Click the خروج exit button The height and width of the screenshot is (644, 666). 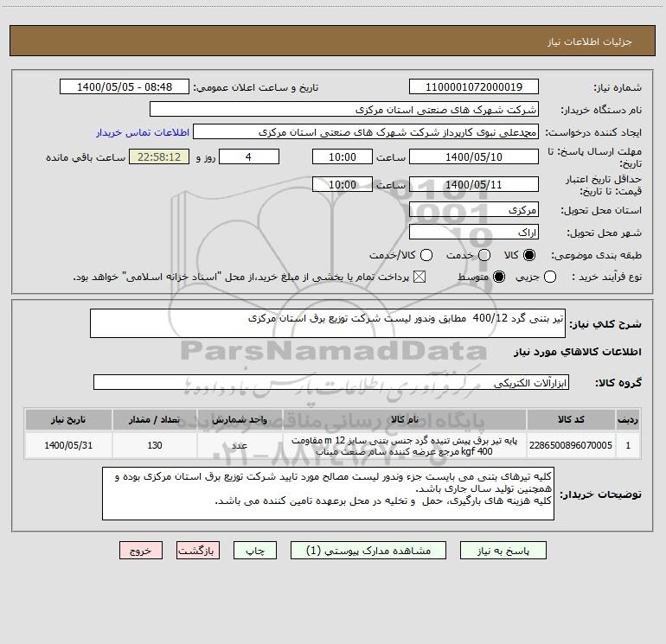coord(141,551)
